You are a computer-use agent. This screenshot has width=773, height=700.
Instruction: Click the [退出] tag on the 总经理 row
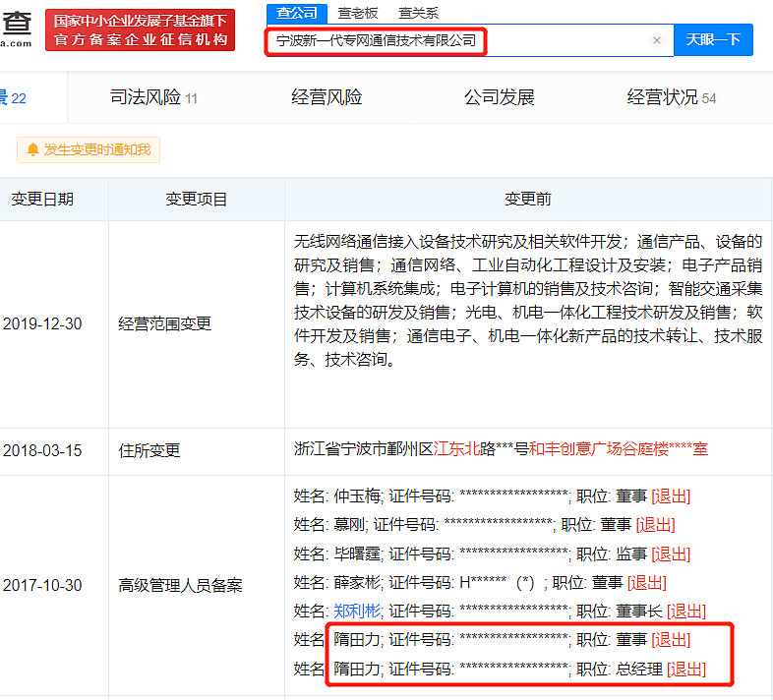coord(686,670)
